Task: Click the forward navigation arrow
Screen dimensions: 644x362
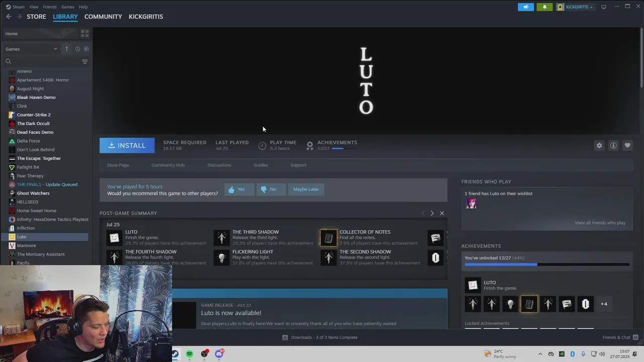Action: tap(19, 17)
